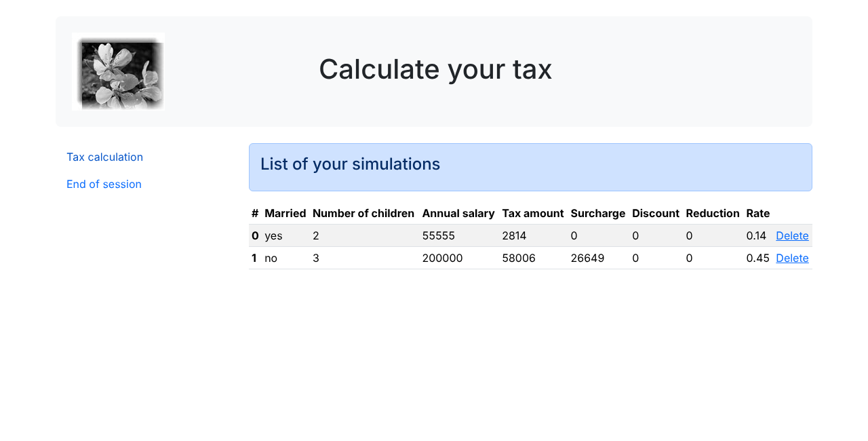Click the flower logo image
Image resolution: width=868 pixels, height=441 pixels.
pyautogui.click(x=118, y=71)
